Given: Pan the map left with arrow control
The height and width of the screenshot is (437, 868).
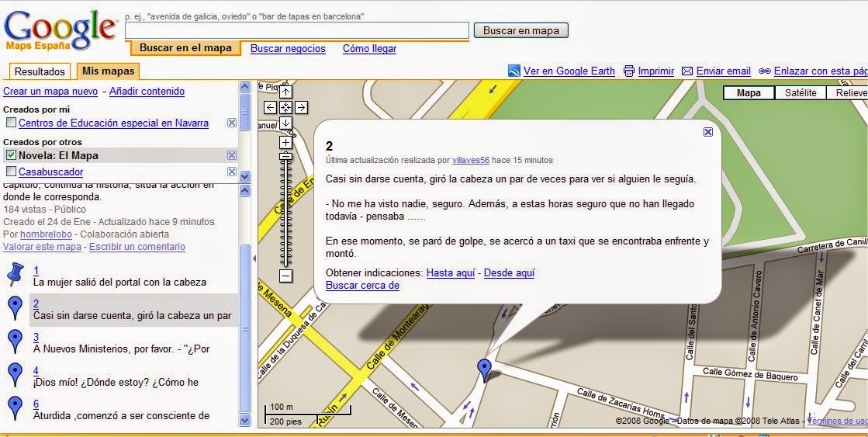Looking at the screenshot, I should pos(270,107).
